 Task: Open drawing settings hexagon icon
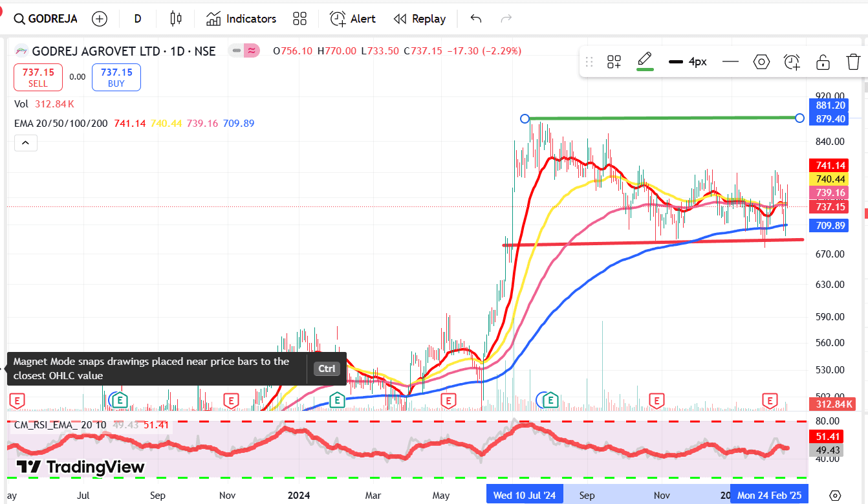pos(761,62)
